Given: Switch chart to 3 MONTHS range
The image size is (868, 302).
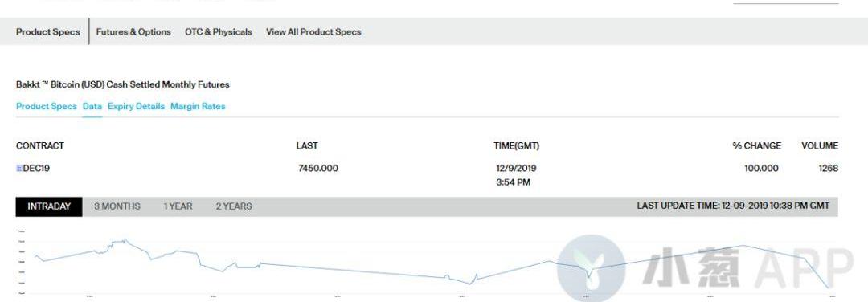Looking at the screenshot, I should [117, 206].
